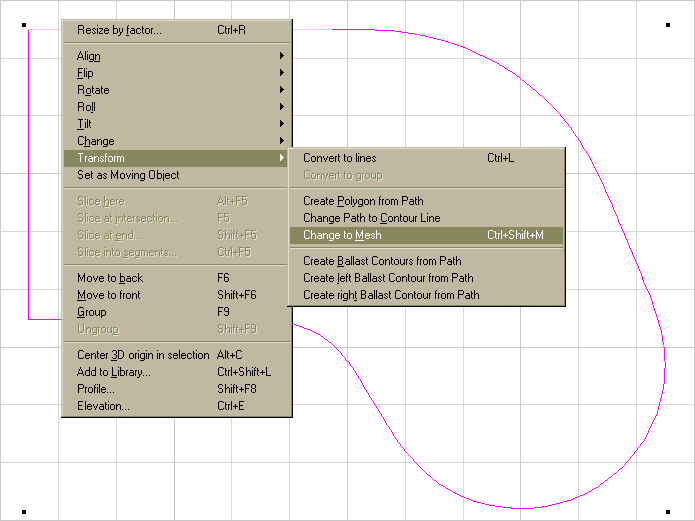Viewport: 695px width, 521px height.
Task: Choose Add to Library...
Action: [176, 372]
